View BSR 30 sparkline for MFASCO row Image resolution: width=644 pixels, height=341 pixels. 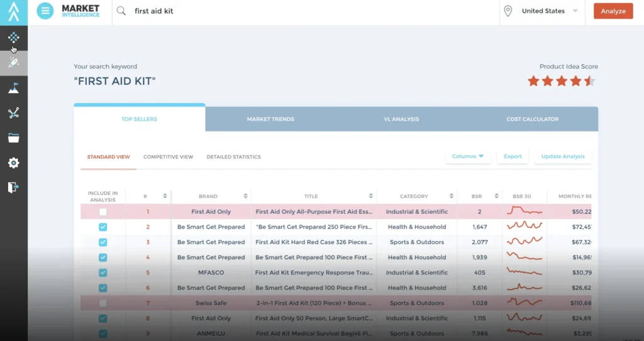[525, 272]
